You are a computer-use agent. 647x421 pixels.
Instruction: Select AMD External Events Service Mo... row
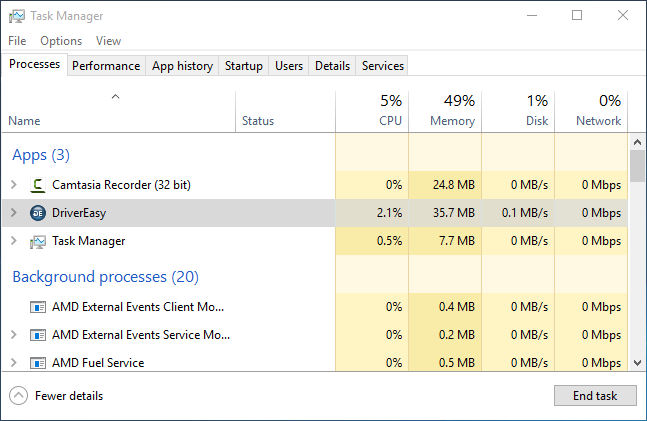tap(315, 335)
